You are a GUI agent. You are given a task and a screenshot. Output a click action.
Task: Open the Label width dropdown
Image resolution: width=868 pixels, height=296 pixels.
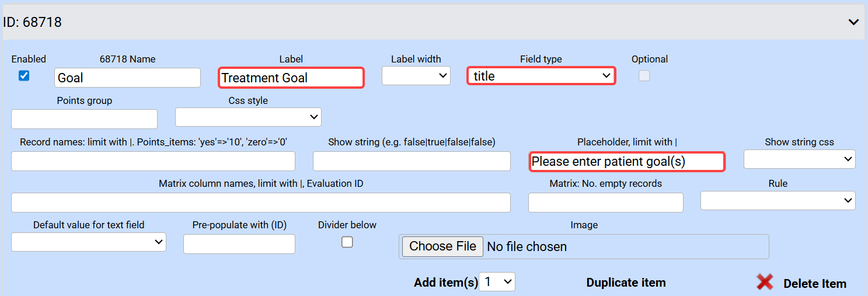pyautogui.click(x=416, y=76)
